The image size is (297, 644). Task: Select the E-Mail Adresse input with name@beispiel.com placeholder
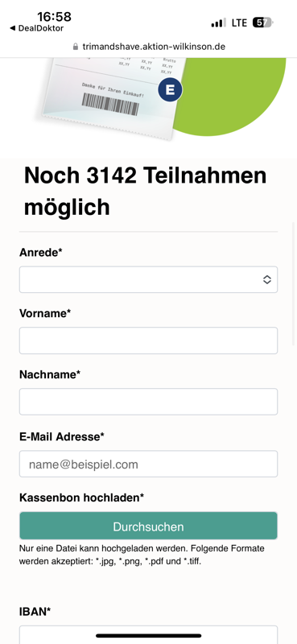148,464
